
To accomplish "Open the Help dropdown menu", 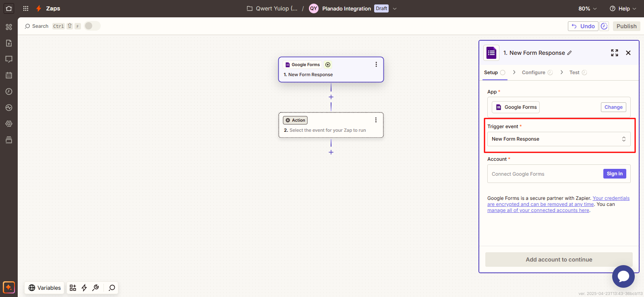I will (x=623, y=8).
